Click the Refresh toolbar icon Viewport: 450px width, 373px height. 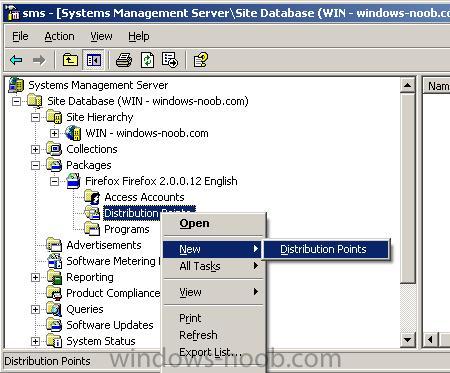147,60
